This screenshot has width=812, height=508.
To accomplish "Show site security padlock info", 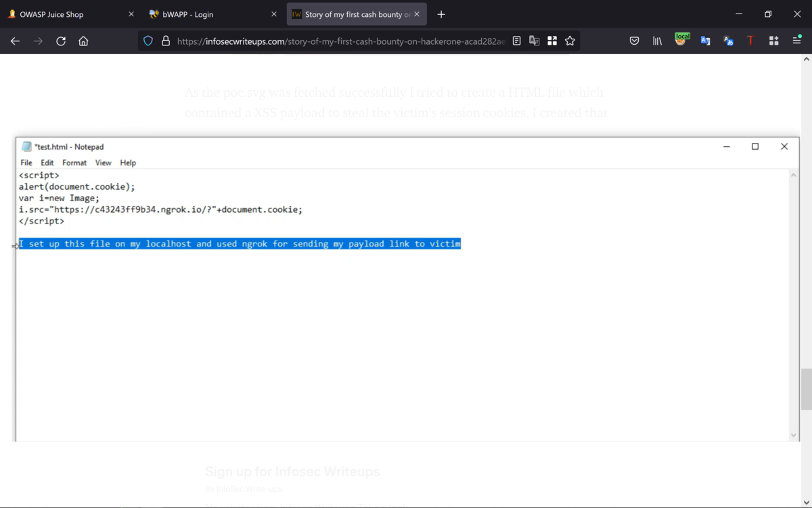I will 166,41.
